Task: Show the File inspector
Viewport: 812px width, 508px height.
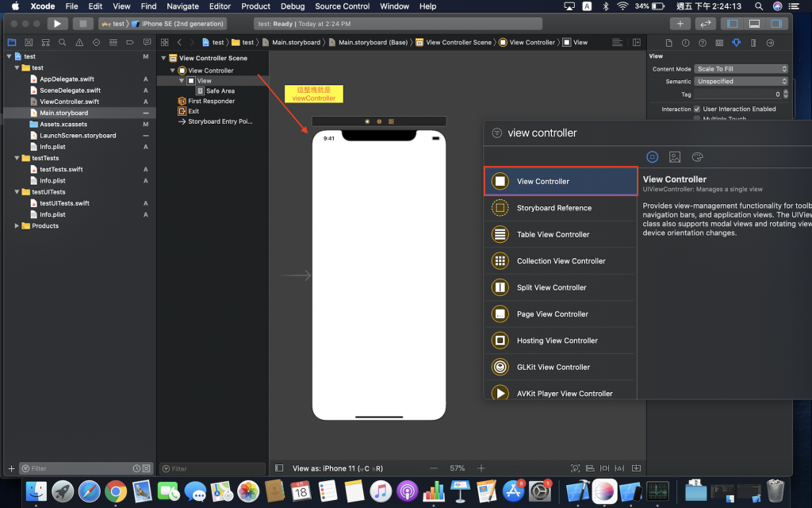Action: 668,43
